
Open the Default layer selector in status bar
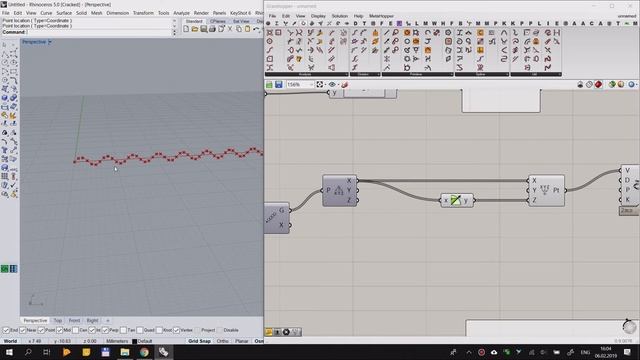pos(142,341)
